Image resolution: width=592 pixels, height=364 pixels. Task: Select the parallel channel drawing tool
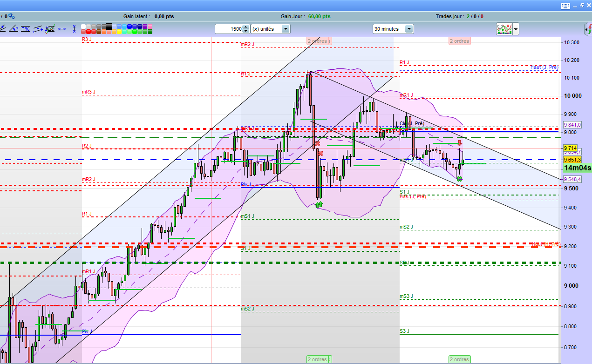click(38, 29)
